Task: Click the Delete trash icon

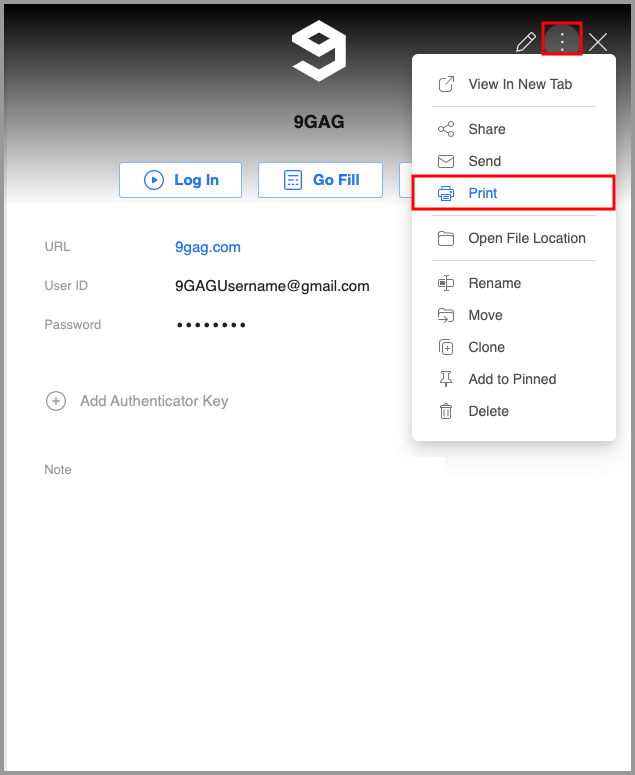Action: click(446, 411)
